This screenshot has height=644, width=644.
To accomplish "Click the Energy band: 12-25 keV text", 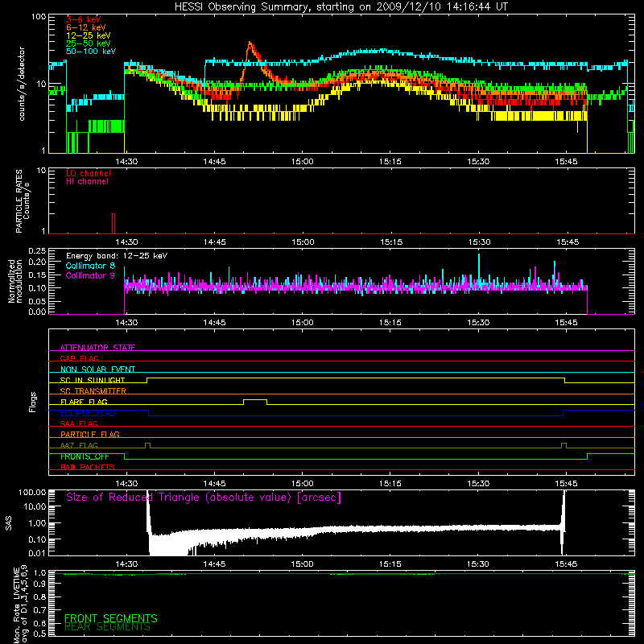I will coord(117,256).
